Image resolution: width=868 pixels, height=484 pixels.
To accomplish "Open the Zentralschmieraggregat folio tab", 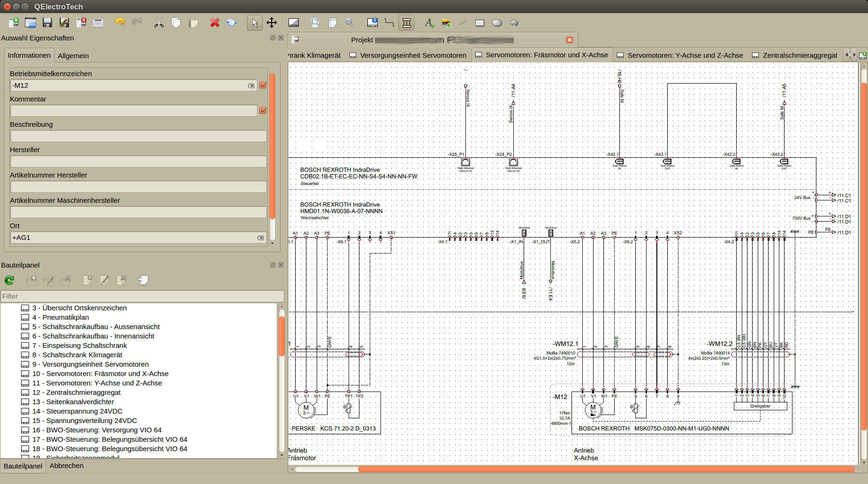I will (799, 55).
